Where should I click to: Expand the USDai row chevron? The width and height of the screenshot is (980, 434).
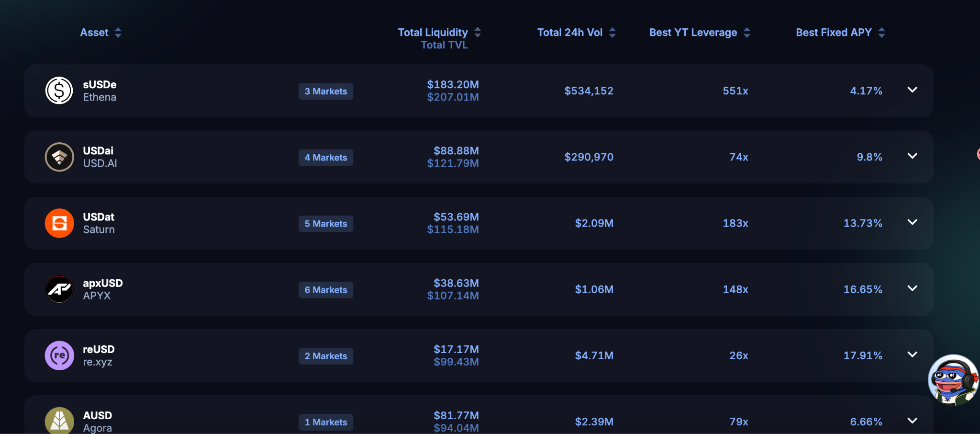[913, 156]
